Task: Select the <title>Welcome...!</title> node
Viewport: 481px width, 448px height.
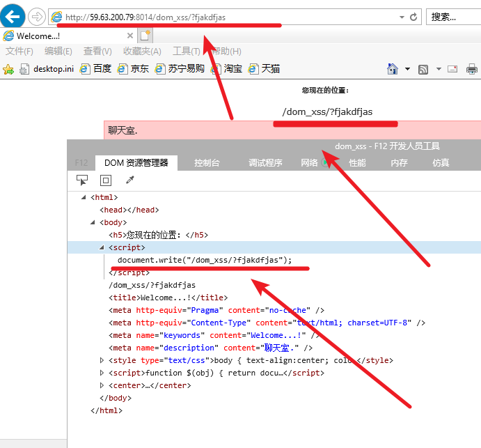Action: coord(168,298)
